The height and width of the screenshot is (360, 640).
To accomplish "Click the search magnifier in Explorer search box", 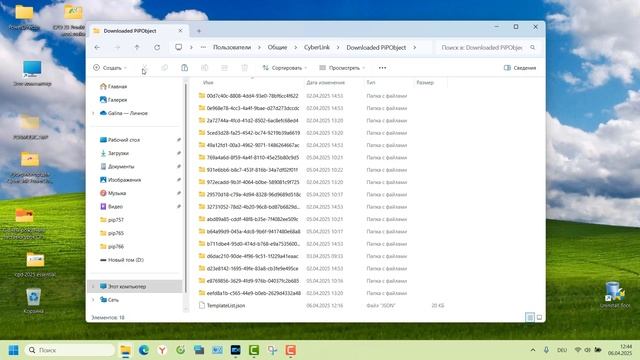I will pos(533,47).
